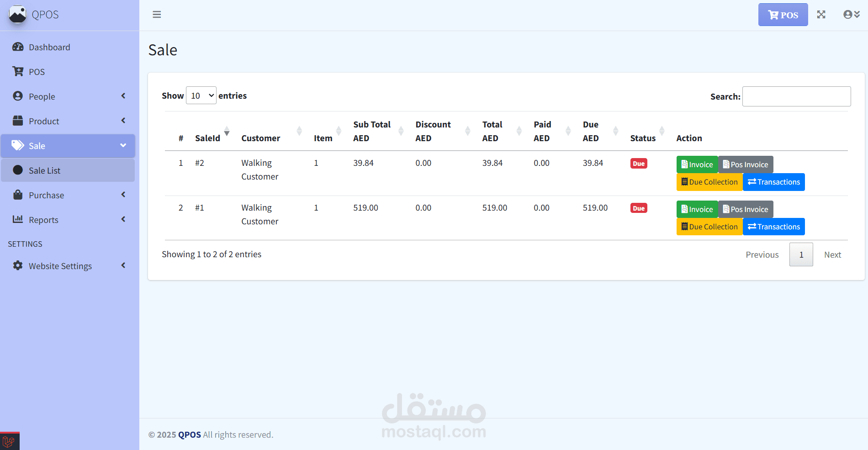
Task: Open Website Settings menu
Action: click(x=68, y=266)
